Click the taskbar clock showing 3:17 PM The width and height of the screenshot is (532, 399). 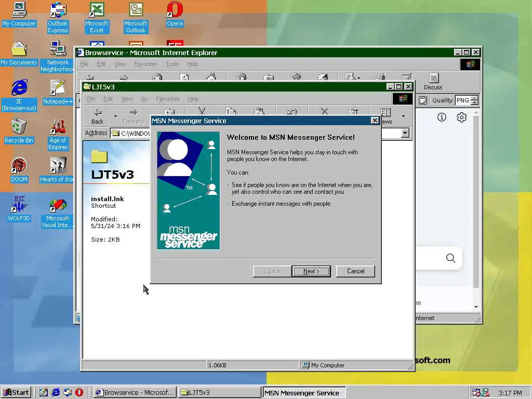pos(510,393)
